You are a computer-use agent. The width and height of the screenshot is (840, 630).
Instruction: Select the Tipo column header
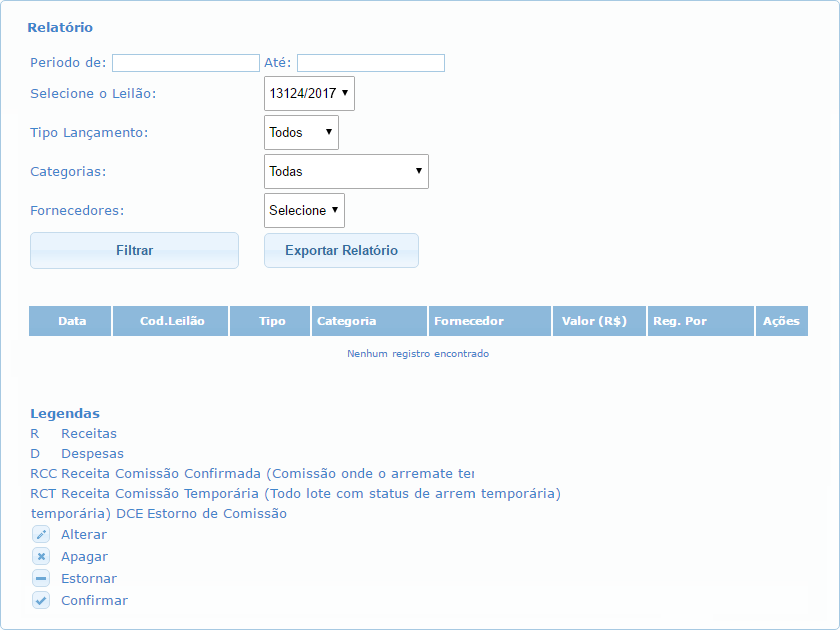click(x=271, y=321)
